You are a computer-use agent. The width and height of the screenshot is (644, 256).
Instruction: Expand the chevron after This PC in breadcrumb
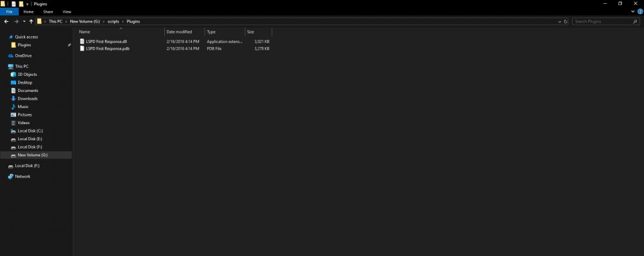(66, 21)
